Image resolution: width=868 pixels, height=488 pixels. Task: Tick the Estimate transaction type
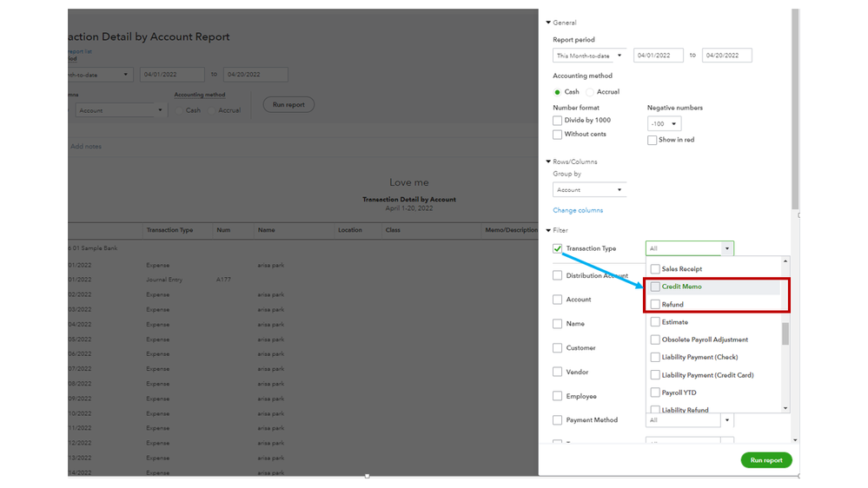655,322
